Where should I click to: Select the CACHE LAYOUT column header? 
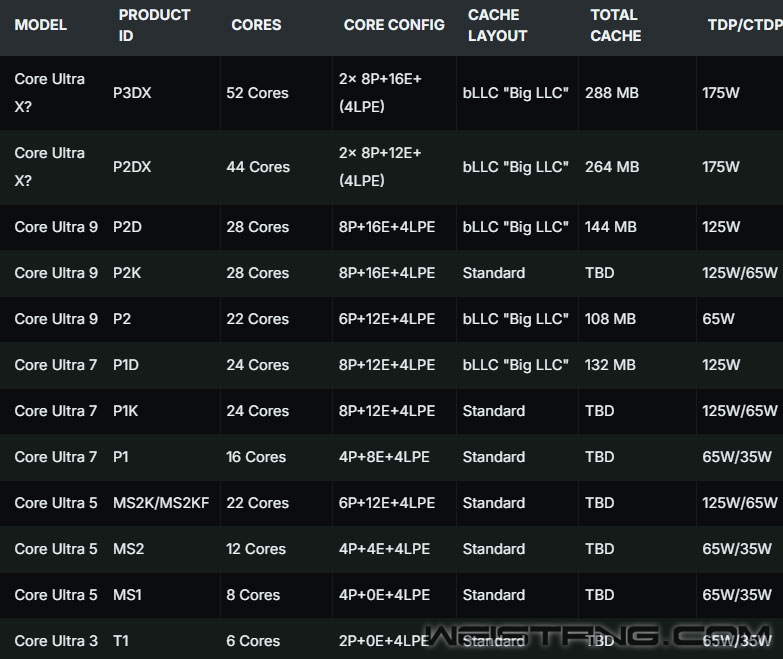(497, 25)
